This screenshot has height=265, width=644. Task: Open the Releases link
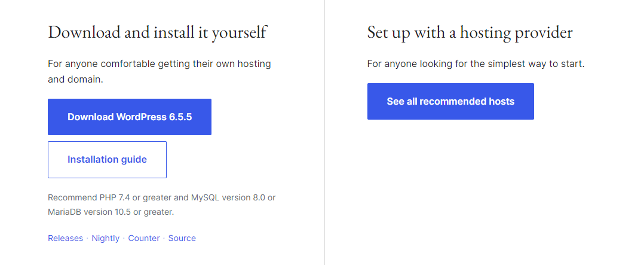coord(65,238)
